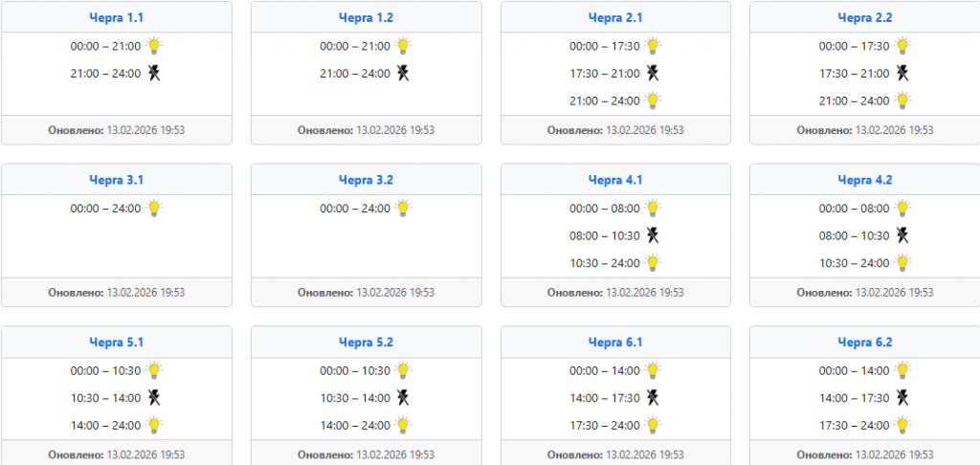Click the lightbulb for 14:00 – 24:00 in Черга 5.2
The image size is (980, 465).
(404, 425)
